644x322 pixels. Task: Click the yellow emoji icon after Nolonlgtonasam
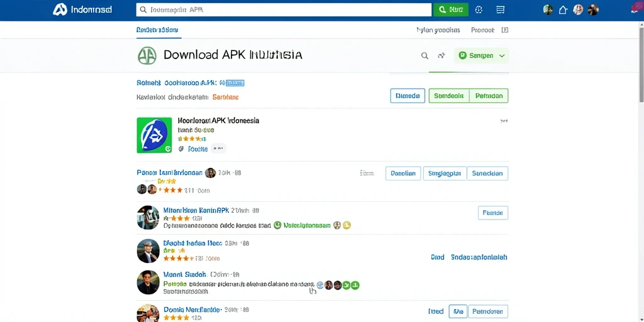pyautogui.click(x=347, y=225)
